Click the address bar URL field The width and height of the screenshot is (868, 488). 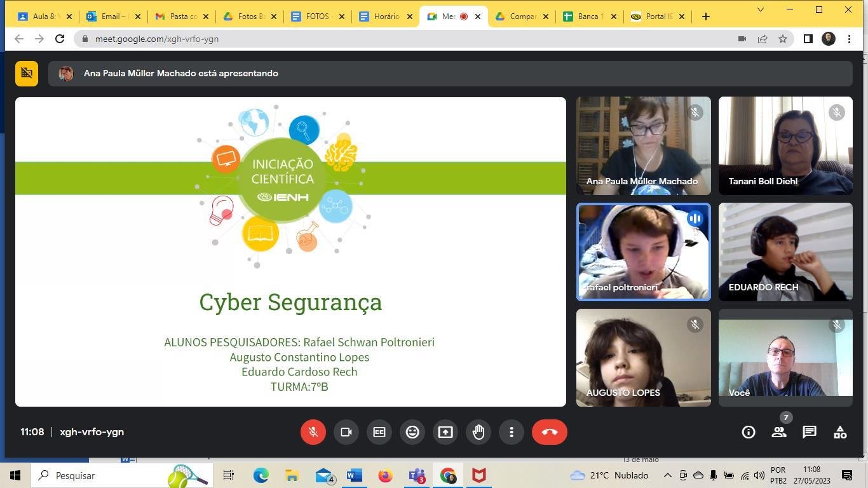(x=407, y=39)
